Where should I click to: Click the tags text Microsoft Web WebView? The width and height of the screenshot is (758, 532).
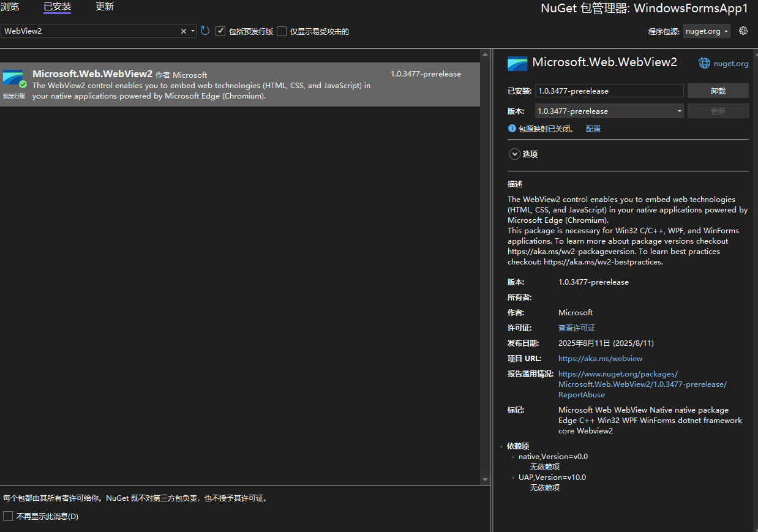click(650, 420)
